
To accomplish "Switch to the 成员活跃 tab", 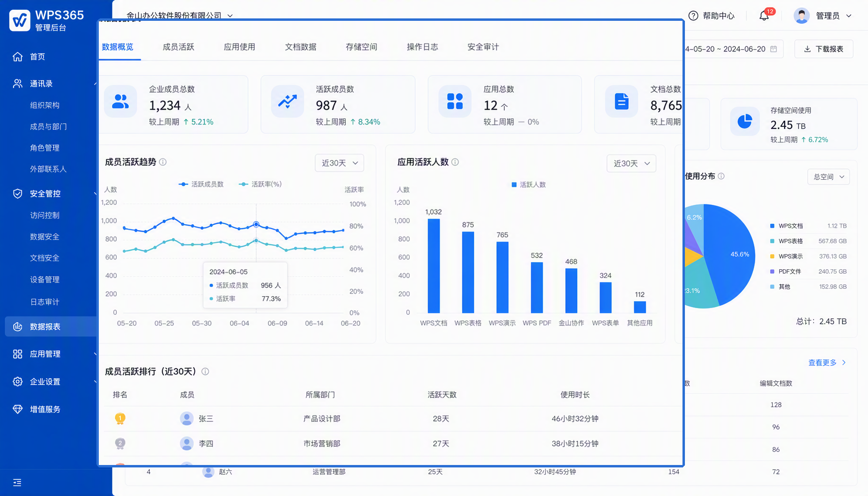I will (178, 47).
